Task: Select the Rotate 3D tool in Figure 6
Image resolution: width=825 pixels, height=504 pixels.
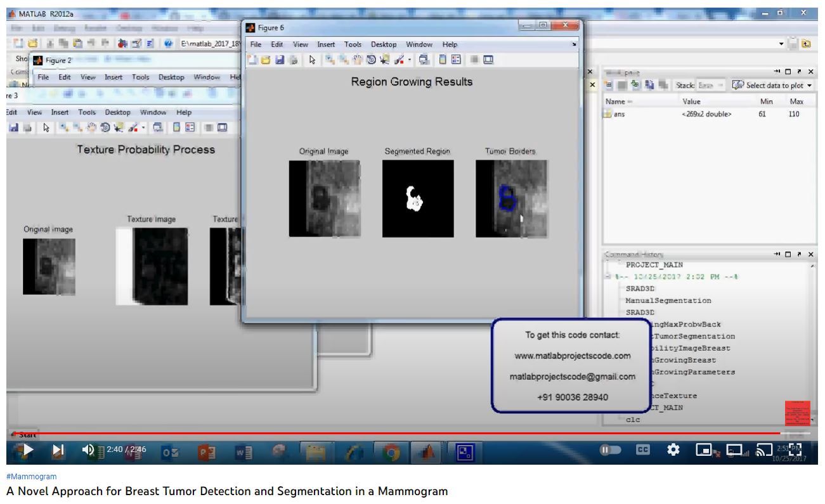Action: (x=371, y=60)
